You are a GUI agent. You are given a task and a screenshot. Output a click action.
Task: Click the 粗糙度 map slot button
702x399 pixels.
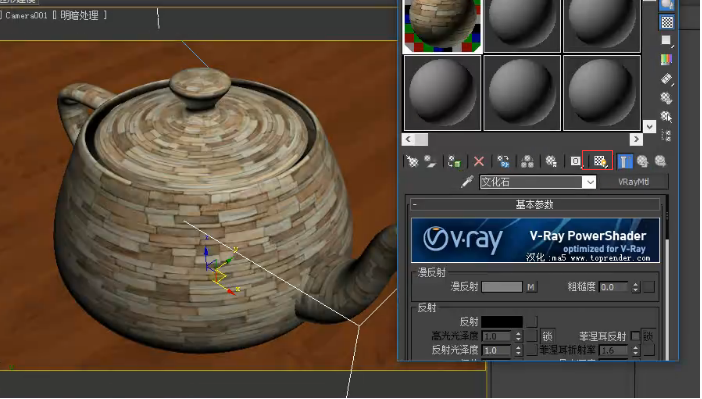[x=649, y=287]
